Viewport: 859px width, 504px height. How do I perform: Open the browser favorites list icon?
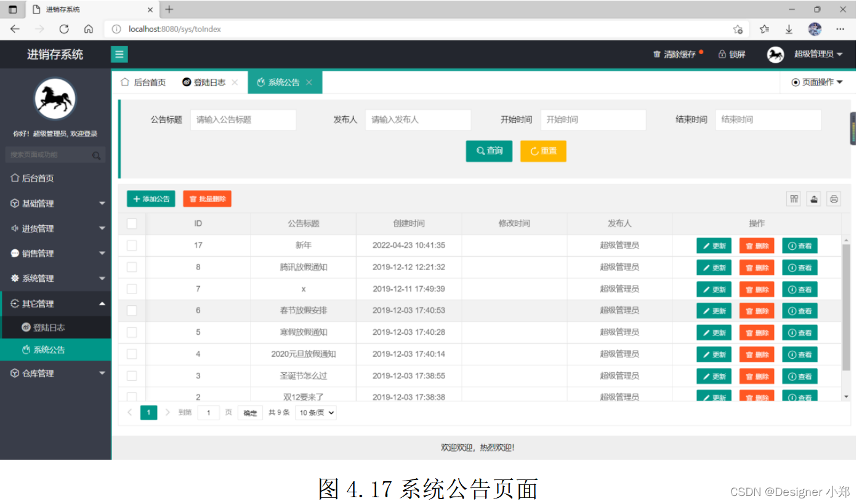764,29
